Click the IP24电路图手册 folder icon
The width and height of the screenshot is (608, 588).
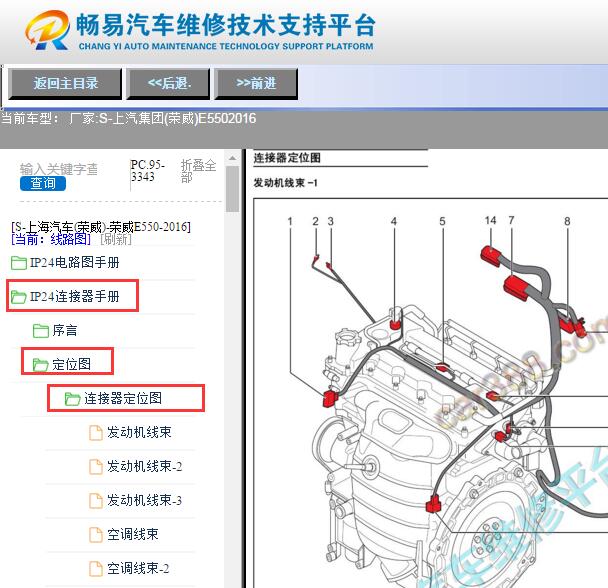pyautogui.click(x=19, y=263)
